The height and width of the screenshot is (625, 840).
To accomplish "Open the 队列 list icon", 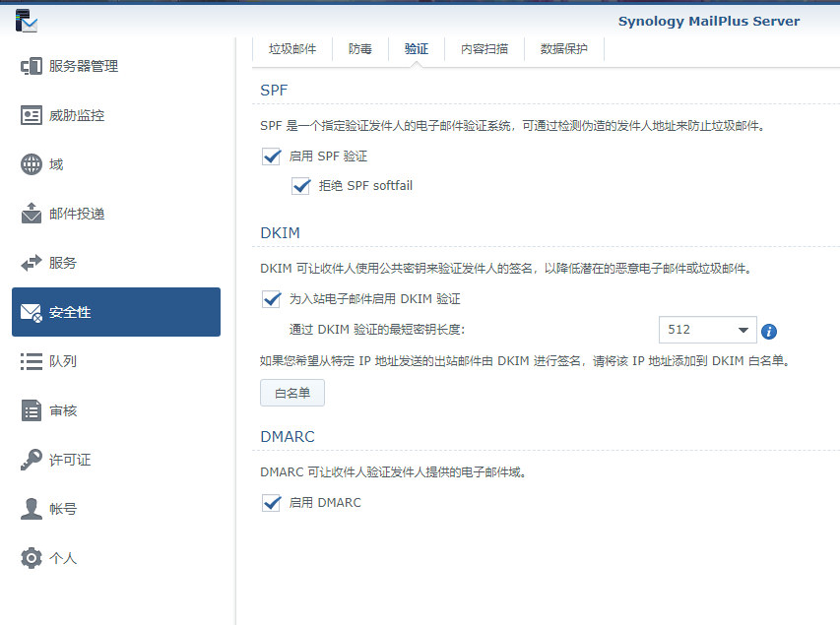I will click(x=32, y=361).
